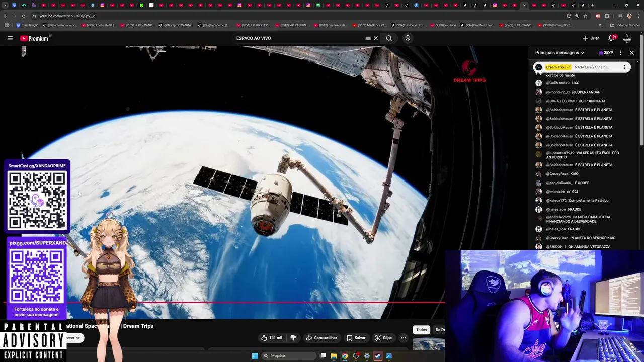
Task: Save the video with Salvar
Action: pos(356,338)
